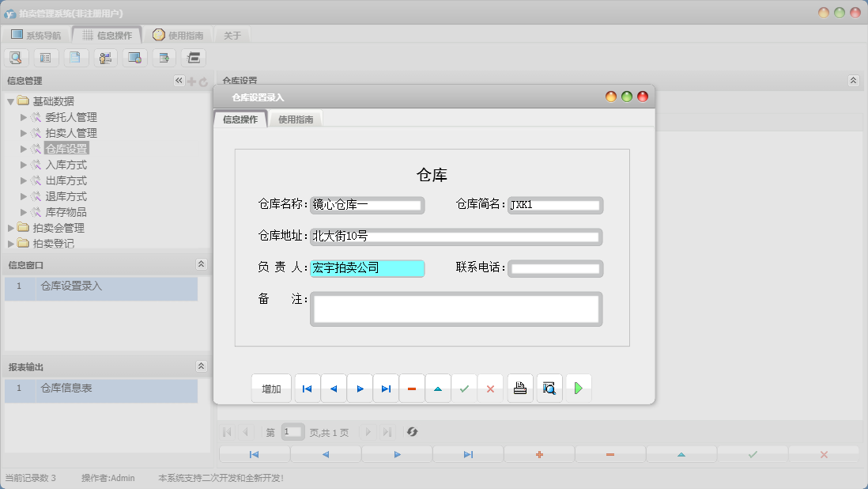Go to the first record with the first-record icon
The width and height of the screenshot is (868, 489).
click(307, 388)
